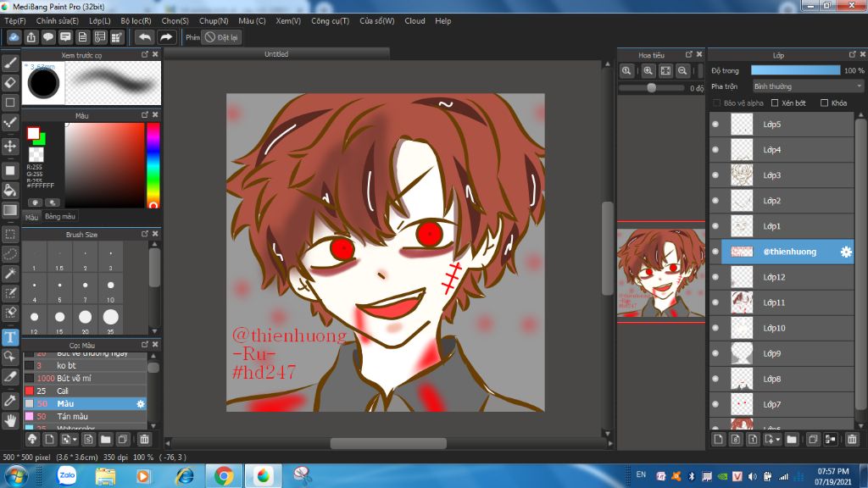Viewport: 868px width, 488px height.
Task: Click the Redo arrow in toolbar
Action: (166, 37)
